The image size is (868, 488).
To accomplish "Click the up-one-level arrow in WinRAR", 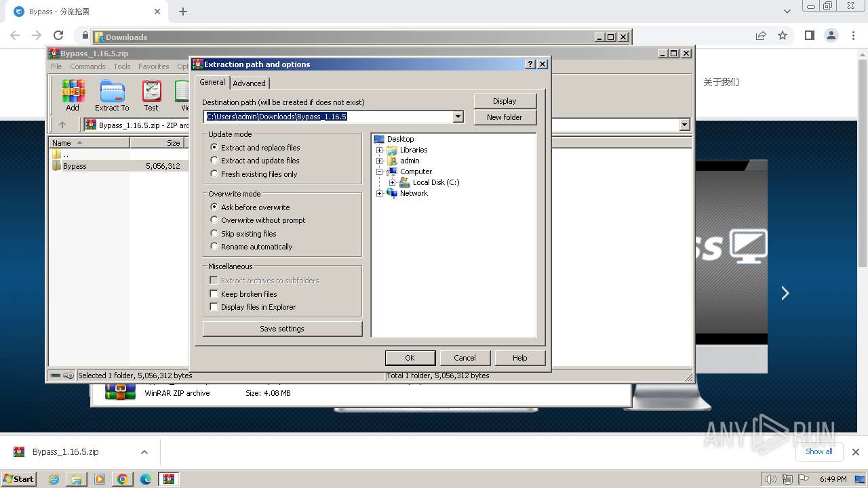I will [62, 125].
